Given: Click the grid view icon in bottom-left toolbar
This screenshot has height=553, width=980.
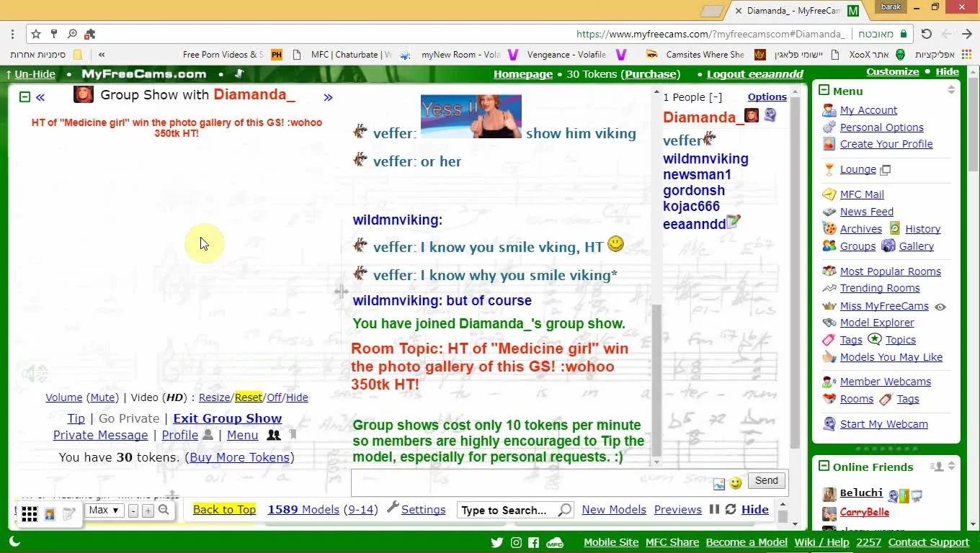Looking at the screenshot, I should 29,513.
